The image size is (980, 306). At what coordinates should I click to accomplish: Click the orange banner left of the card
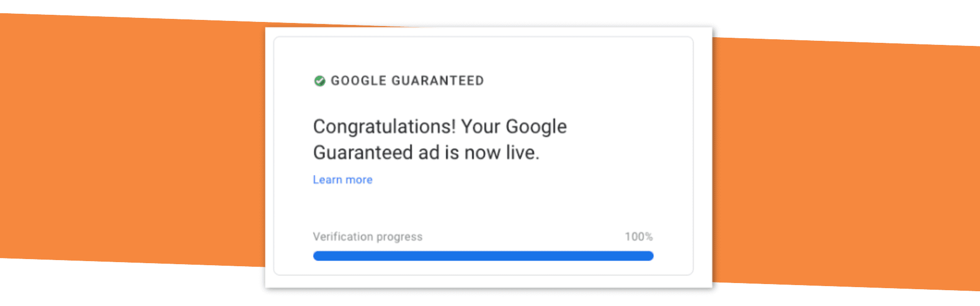coord(133,138)
